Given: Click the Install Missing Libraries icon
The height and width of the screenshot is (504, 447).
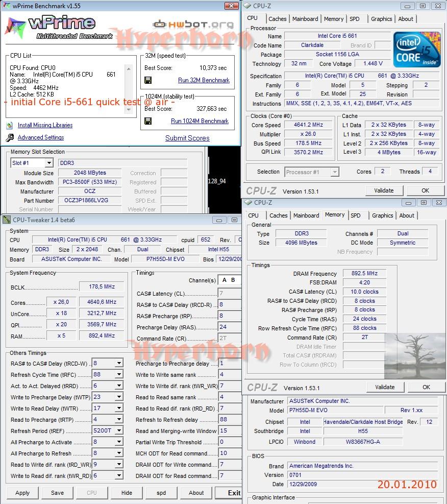Looking at the screenshot, I should pyautogui.click(x=10, y=125).
